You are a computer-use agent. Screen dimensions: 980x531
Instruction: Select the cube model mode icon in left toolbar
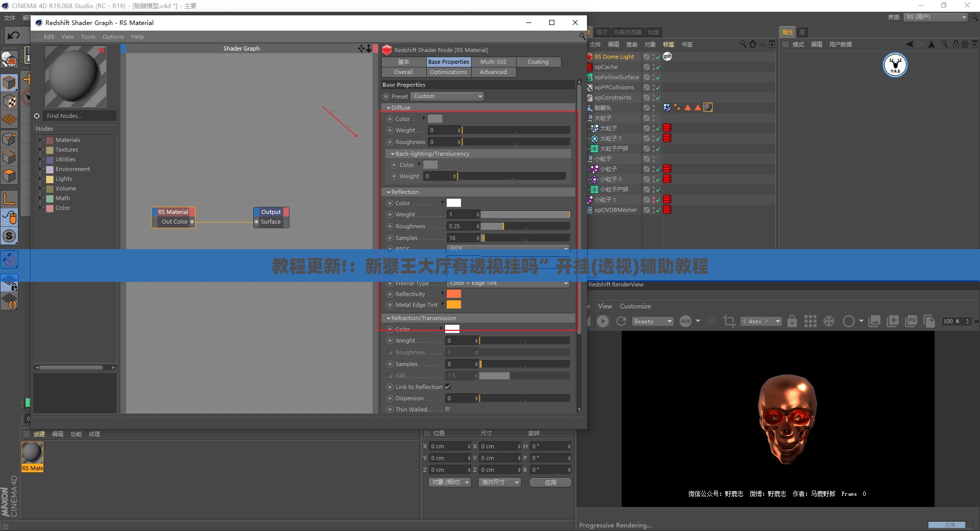click(9, 83)
